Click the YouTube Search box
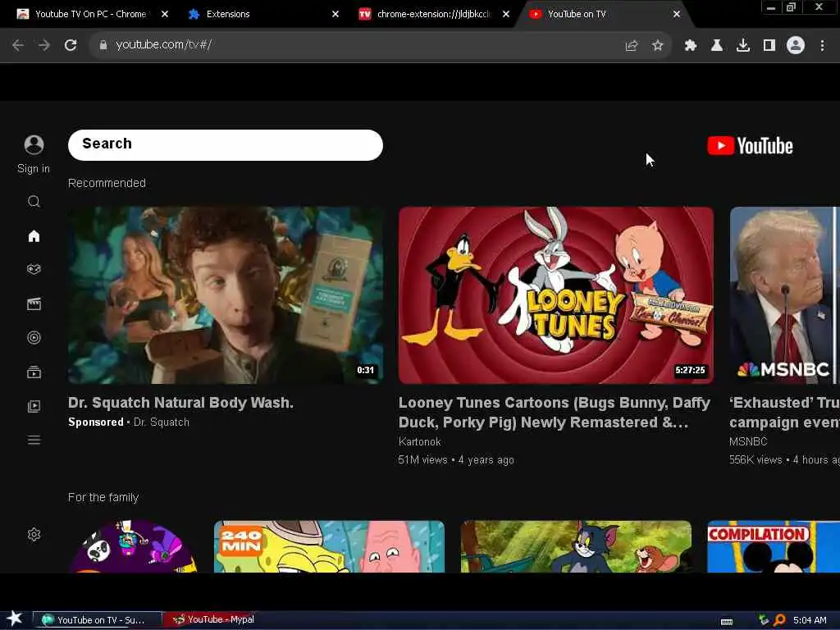The width and height of the screenshot is (840, 630). click(226, 144)
